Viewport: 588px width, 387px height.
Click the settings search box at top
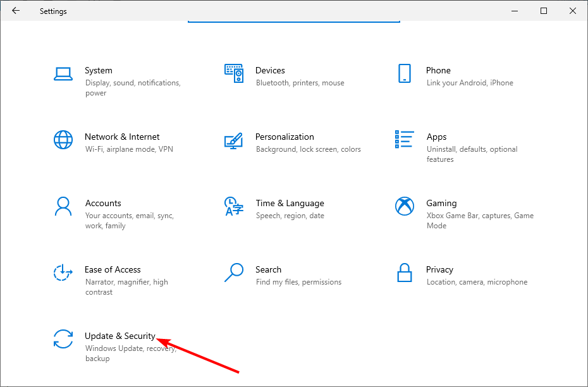point(293,19)
